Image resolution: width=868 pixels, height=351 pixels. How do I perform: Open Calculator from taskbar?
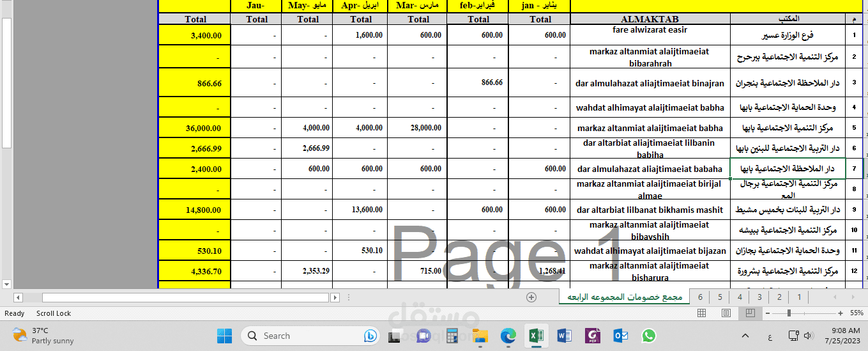[452, 336]
